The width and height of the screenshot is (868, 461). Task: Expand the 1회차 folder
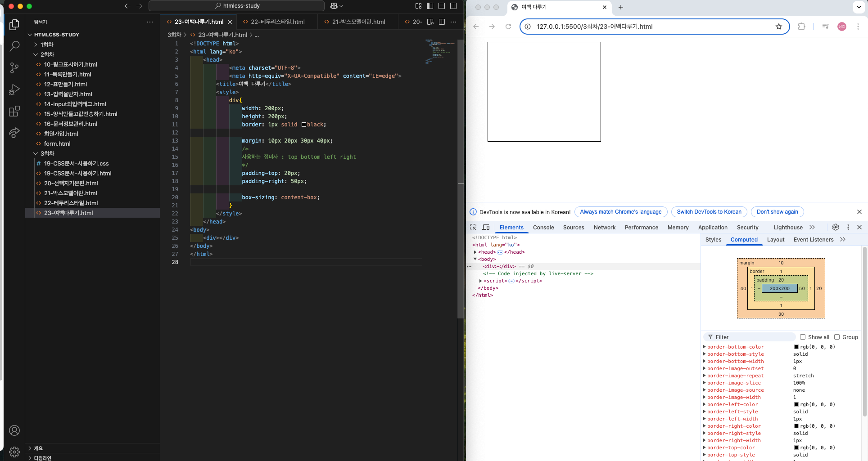pos(36,45)
